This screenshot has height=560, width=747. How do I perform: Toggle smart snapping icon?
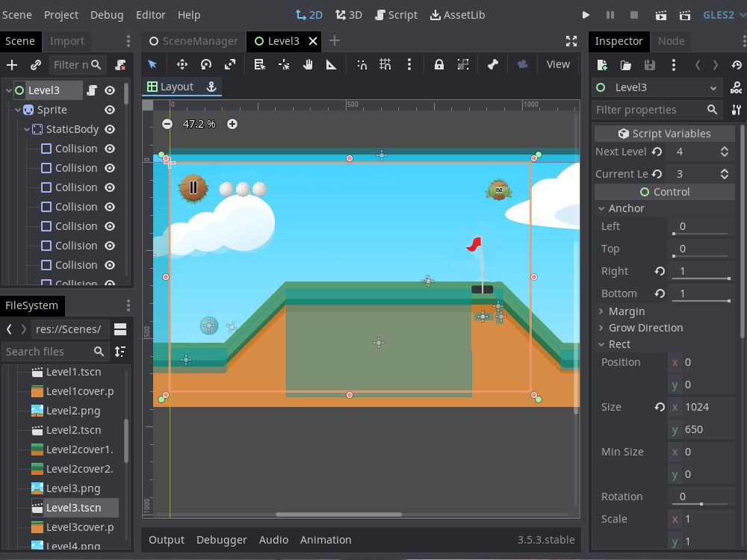point(362,64)
